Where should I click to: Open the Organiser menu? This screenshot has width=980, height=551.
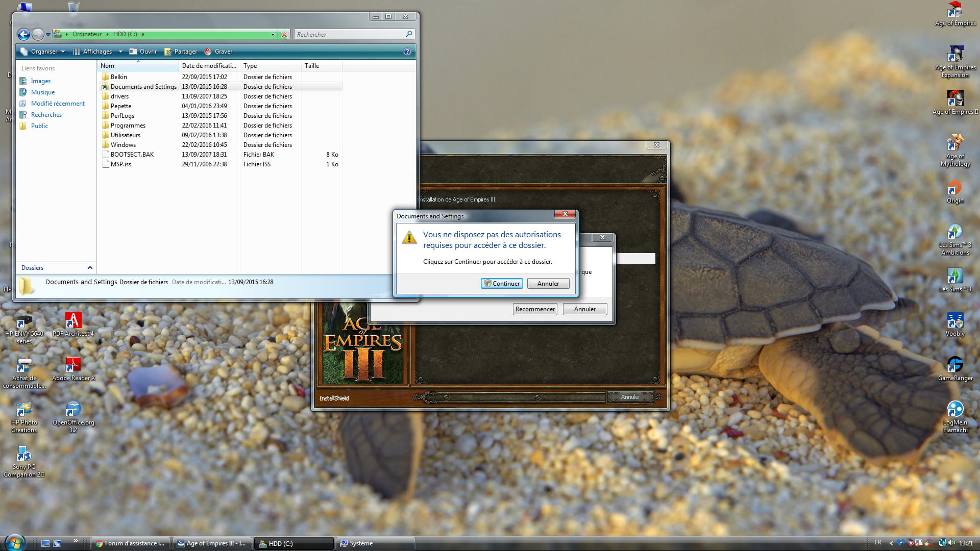click(x=43, y=52)
